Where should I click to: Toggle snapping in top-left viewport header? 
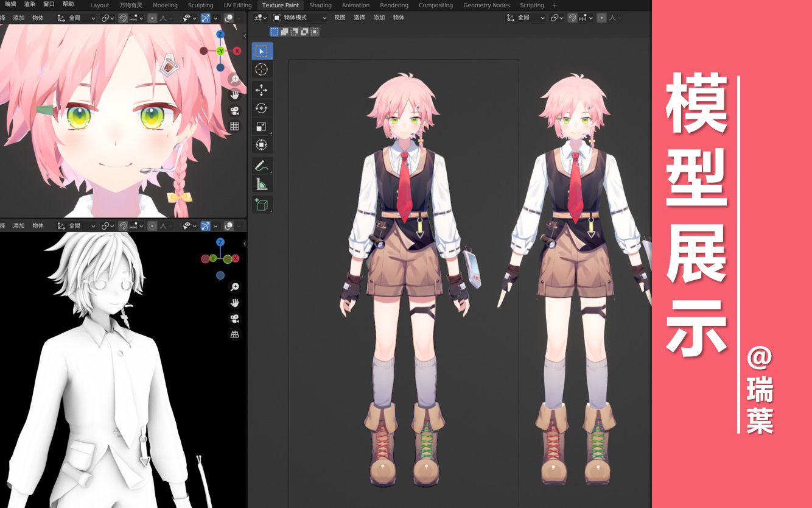[x=122, y=18]
